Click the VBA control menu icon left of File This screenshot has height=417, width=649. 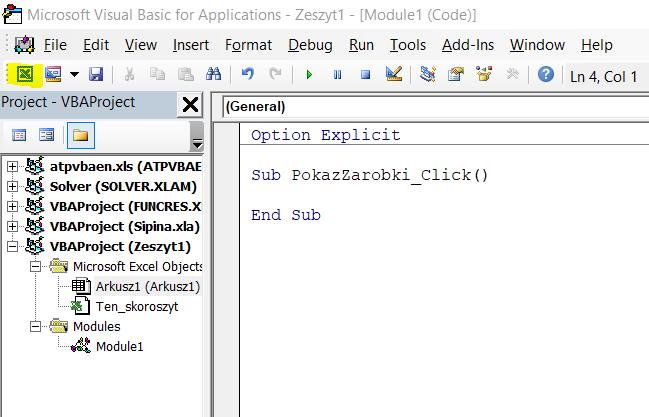coord(24,45)
